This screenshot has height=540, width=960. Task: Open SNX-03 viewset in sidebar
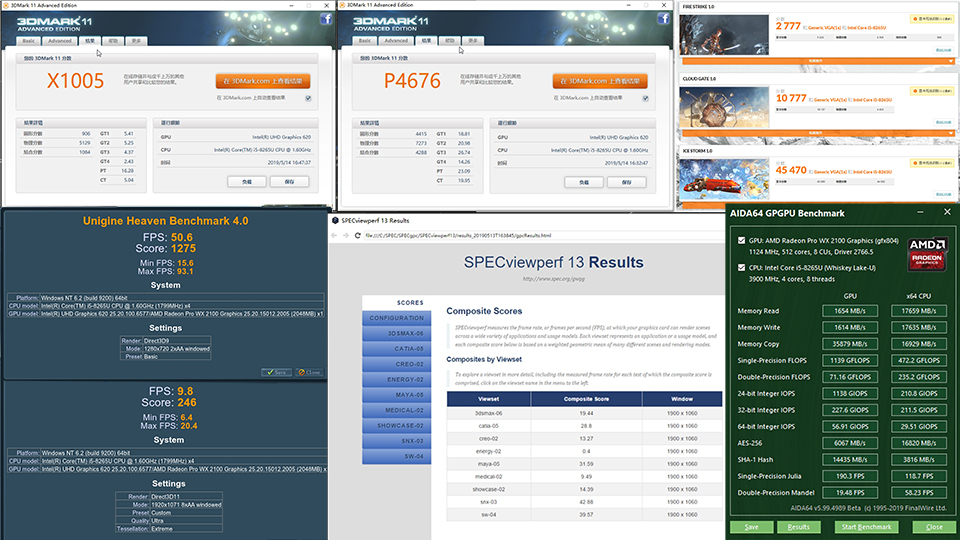click(x=397, y=441)
